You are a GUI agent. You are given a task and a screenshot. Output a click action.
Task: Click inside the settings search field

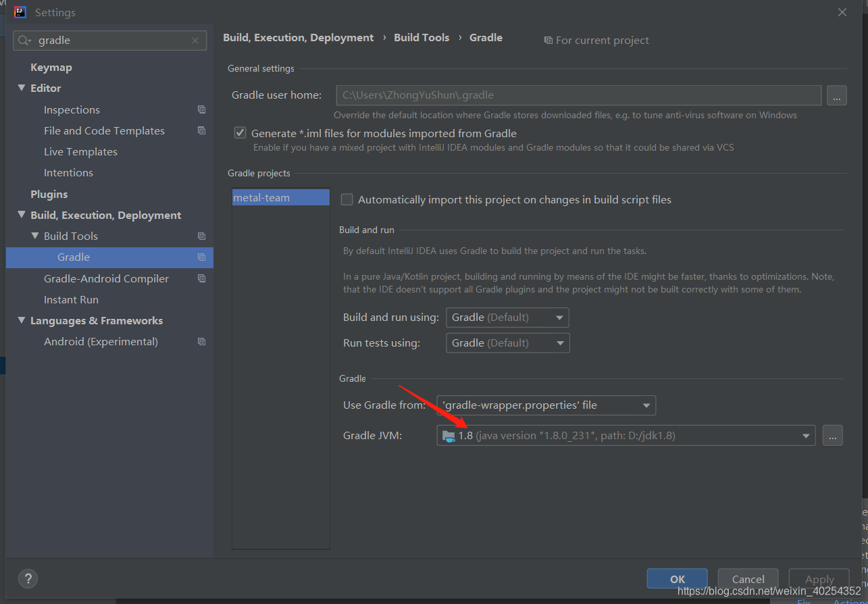pyautogui.click(x=110, y=41)
